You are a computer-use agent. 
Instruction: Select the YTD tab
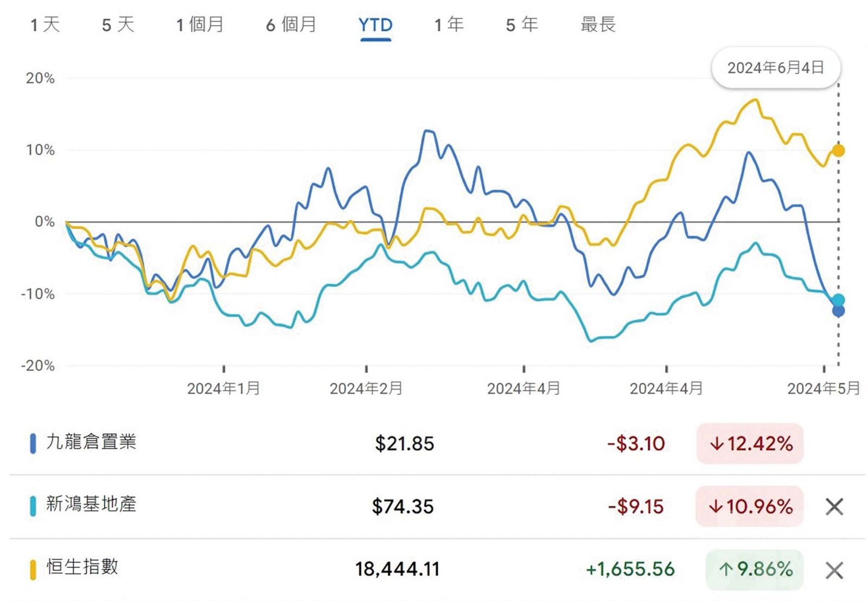[375, 25]
